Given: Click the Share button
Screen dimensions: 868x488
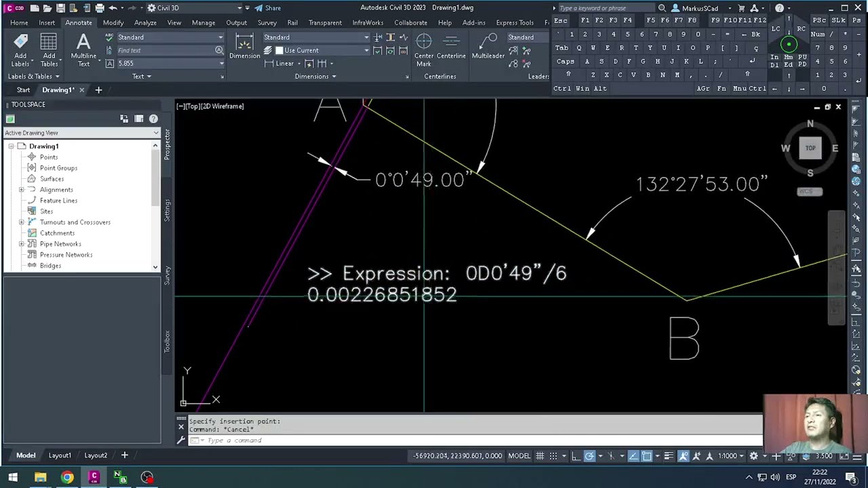Looking at the screenshot, I should pos(268,8).
